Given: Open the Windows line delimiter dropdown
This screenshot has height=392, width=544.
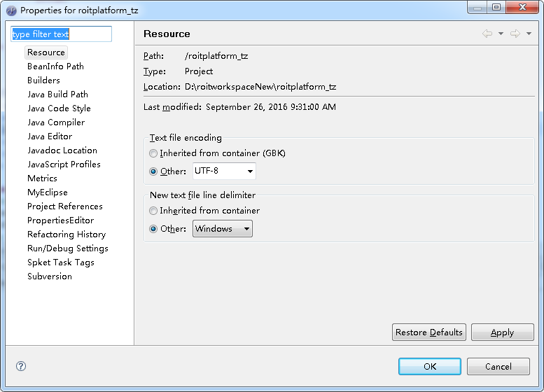Looking at the screenshot, I should 223,229.
